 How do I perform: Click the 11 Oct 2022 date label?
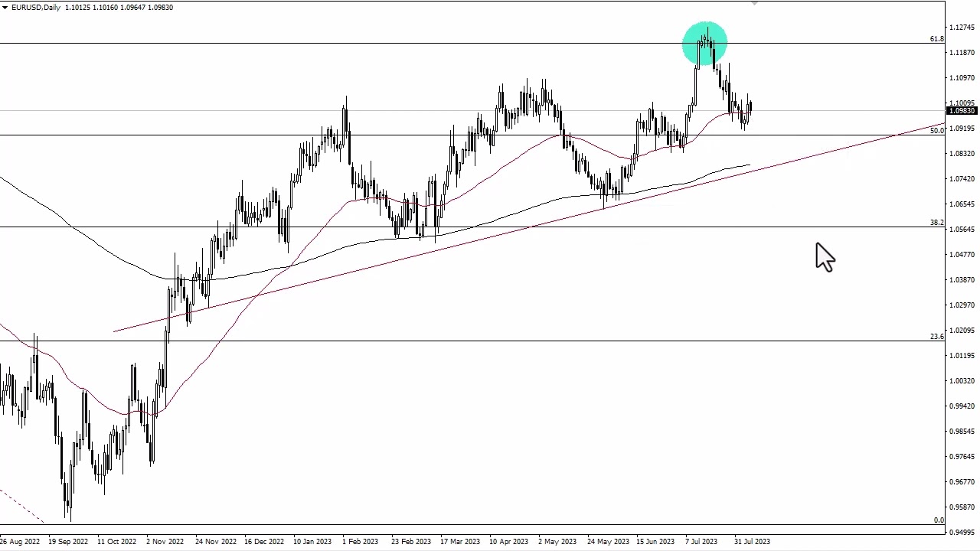click(x=116, y=542)
